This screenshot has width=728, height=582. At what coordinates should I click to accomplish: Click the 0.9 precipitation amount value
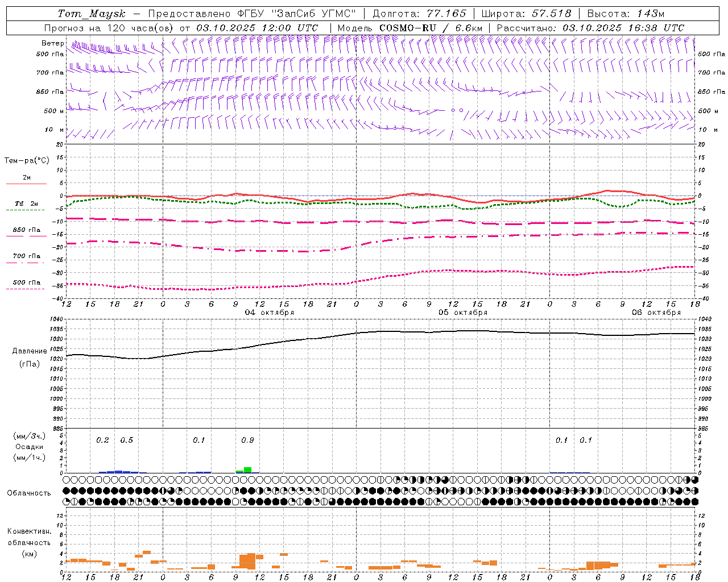click(x=247, y=440)
